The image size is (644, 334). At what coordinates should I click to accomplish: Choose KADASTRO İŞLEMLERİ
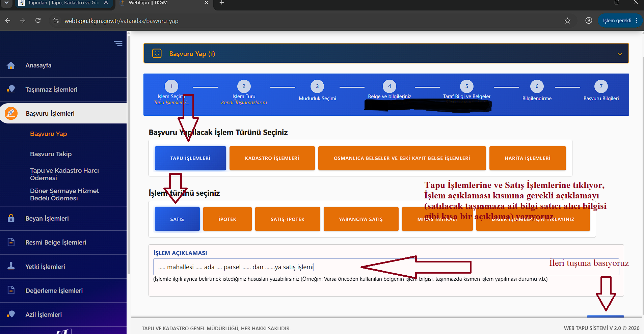click(x=272, y=158)
